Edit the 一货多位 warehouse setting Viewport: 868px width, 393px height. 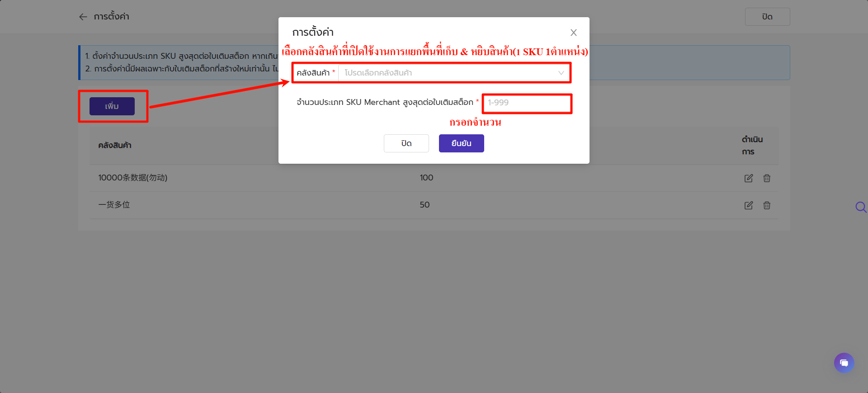(749, 205)
